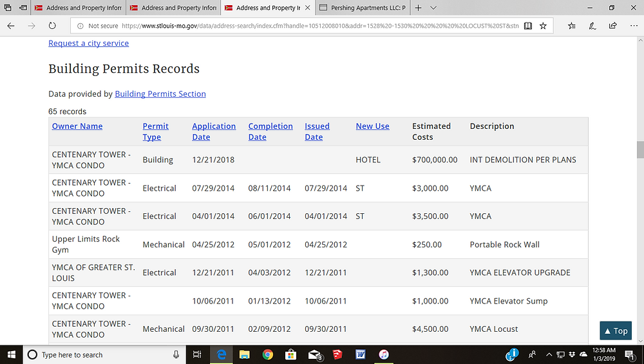This screenshot has height=364, width=644.
Task: Select the HOTEL new use cell
Action: pos(368,160)
